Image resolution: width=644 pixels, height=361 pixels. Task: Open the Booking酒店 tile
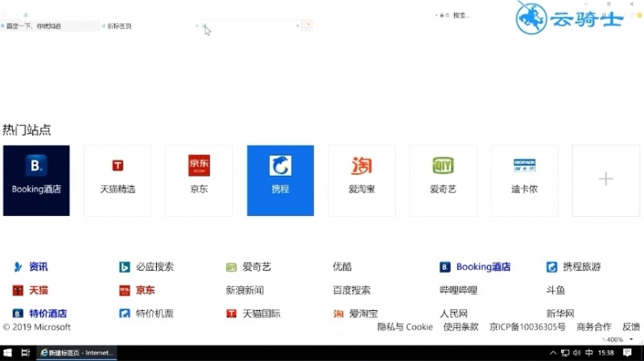(x=36, y=180)
